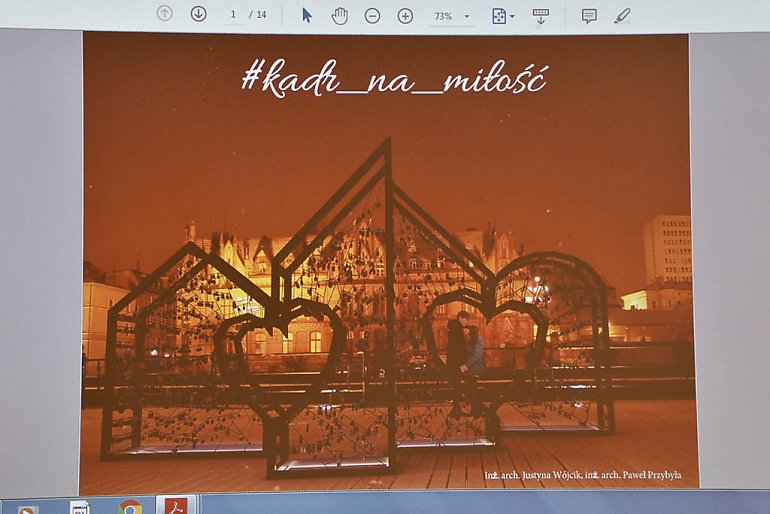Click the document icon in the taskbar
Viewport: 770px width, 514px height.
point(80,508)
